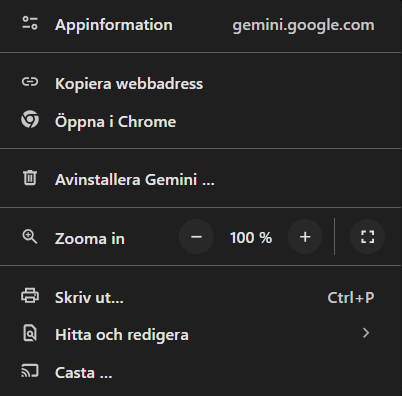Click the printer icon
The width and height of the screenshot is (402, 396).
coord(30,296)
